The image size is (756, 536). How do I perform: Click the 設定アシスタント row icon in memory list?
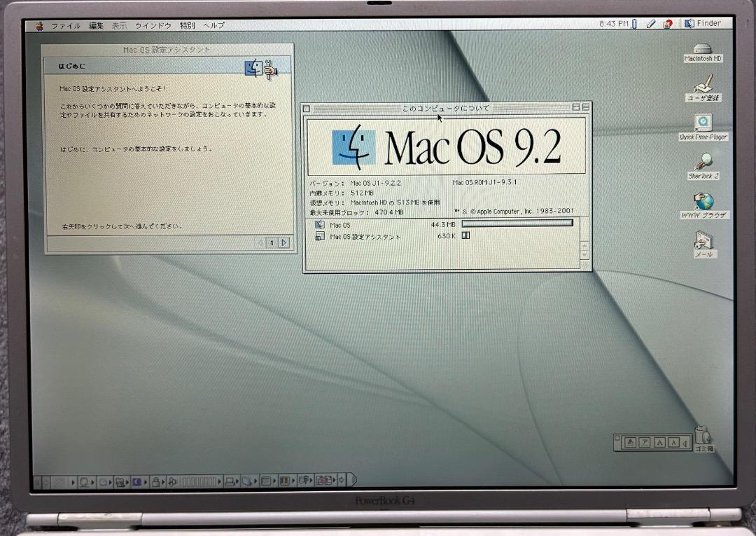click(319, 236)
